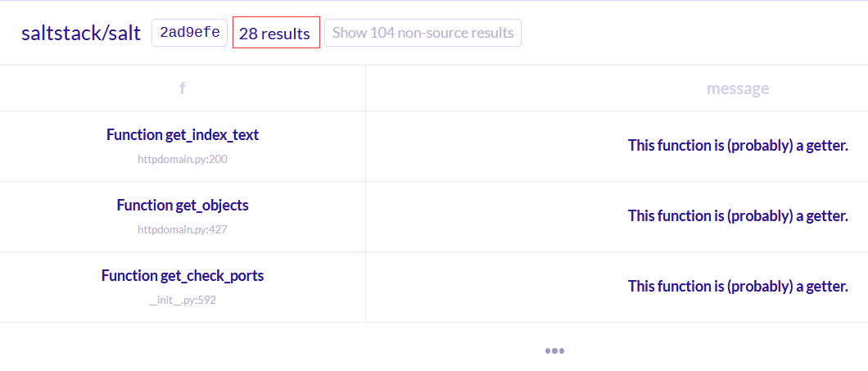Viewport: 868px width, 371px height.
Task: Sort by the message column header
Action: coord(737,88)
